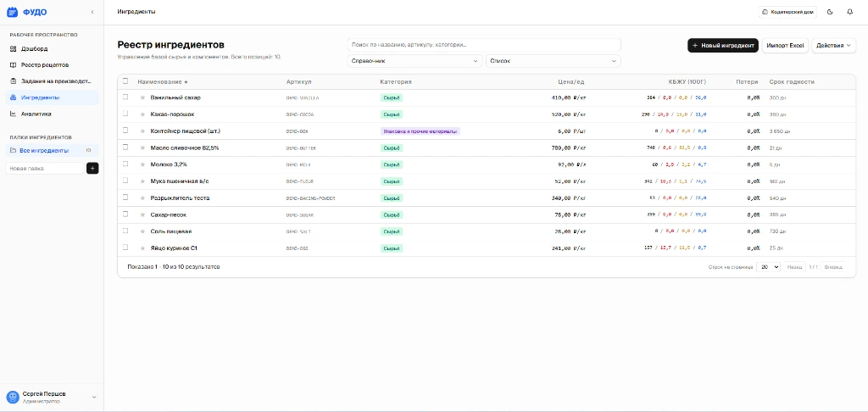Collapse the sidebar with the chevron
This screenshot has width=868, height=412.
pyautogui.click(x=92, y=12)
